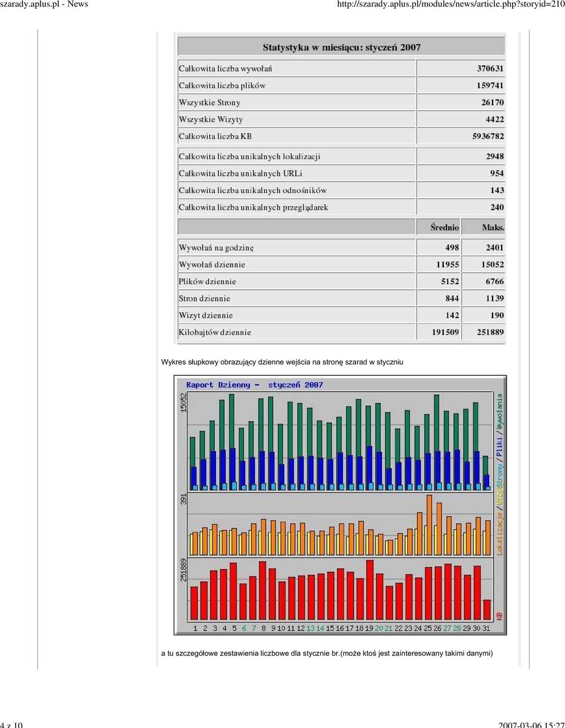Click the 15052 axis label on chart
Viewport: 565px width, 728px height.
coord(183,403)
